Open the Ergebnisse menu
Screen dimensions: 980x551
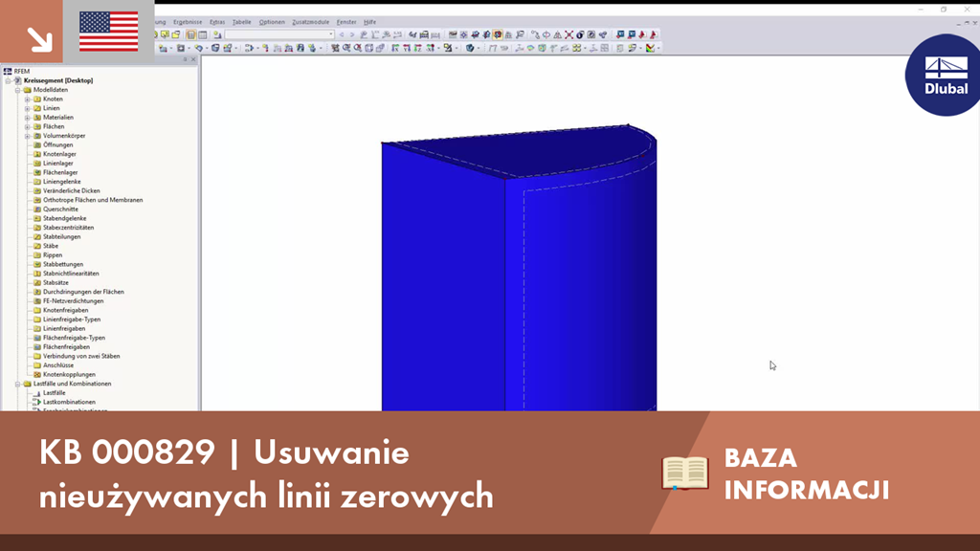coord(188,22)
